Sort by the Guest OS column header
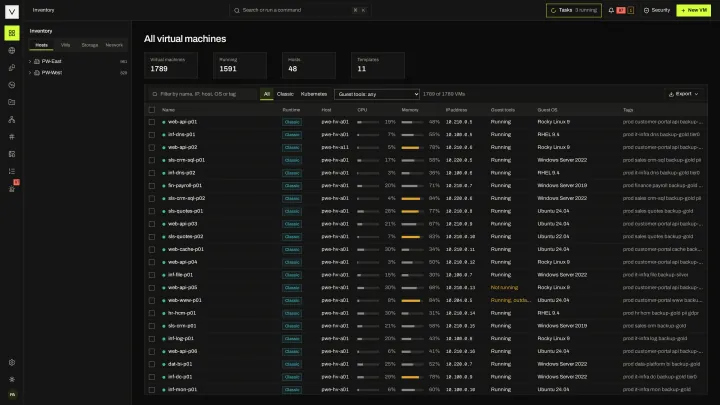This screenshot has width=720, height=405. pyautogui.click(x=547, y=110)
